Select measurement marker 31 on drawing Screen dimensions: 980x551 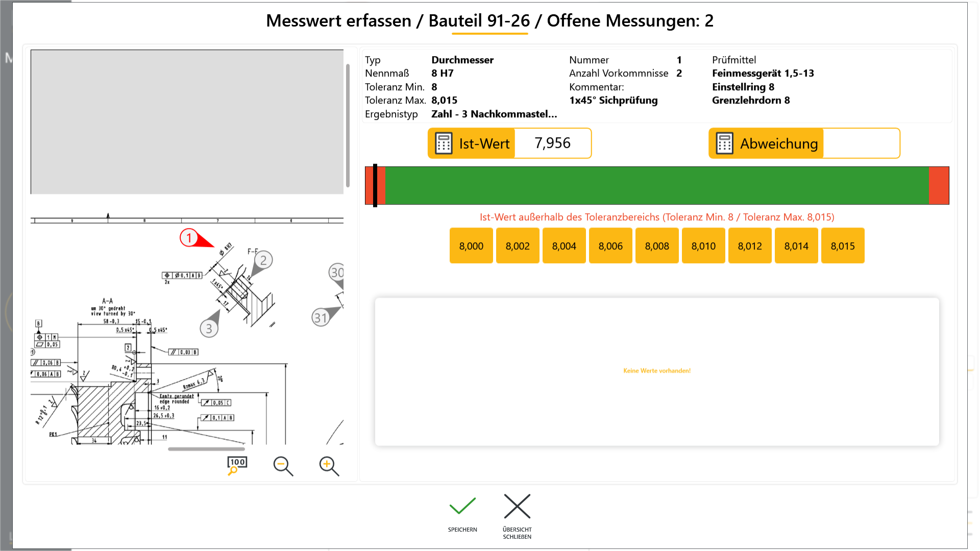[x=321, y=317]
